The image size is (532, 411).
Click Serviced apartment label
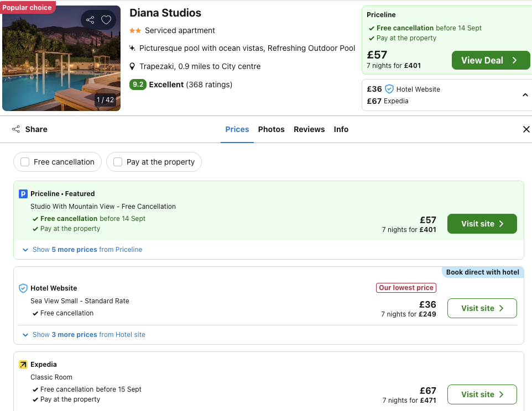coord(180,30)
